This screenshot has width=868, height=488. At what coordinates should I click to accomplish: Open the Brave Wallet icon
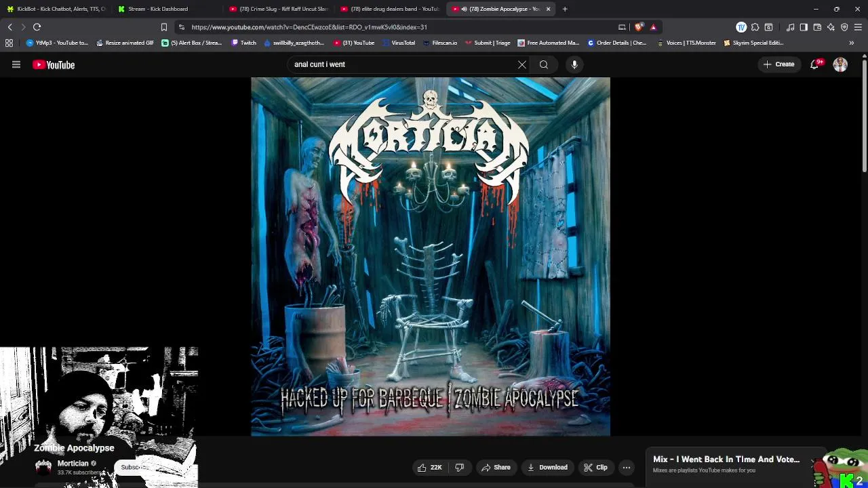click(817, 27)
